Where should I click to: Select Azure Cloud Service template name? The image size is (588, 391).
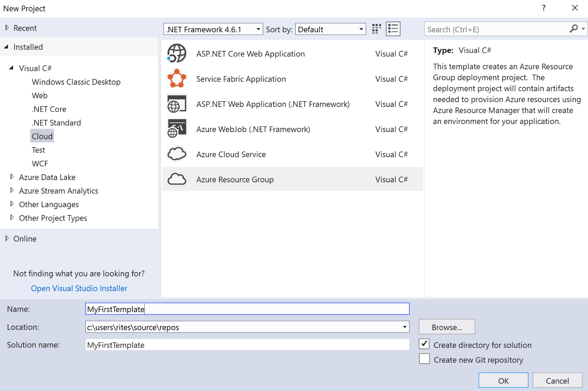[231, 154]
